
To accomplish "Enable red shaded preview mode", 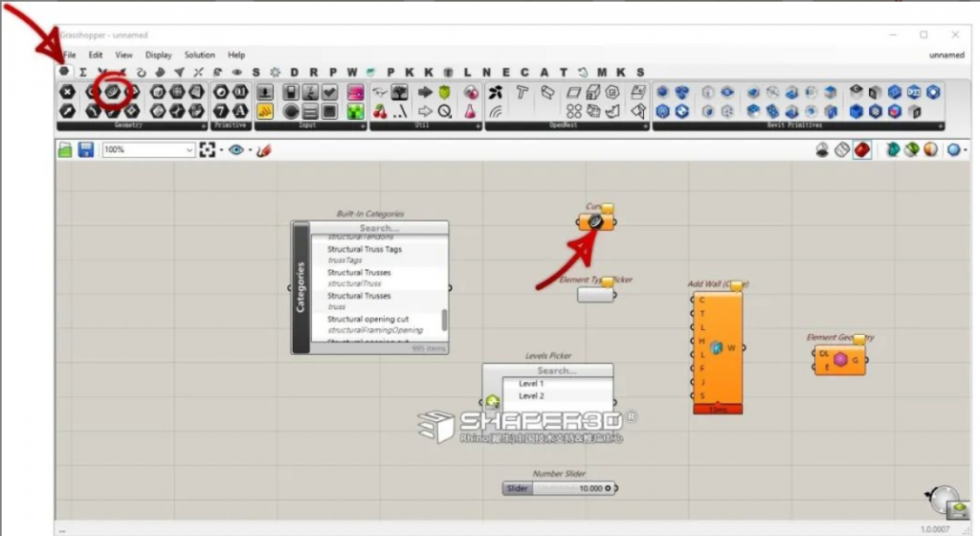I will coord(862,150).
